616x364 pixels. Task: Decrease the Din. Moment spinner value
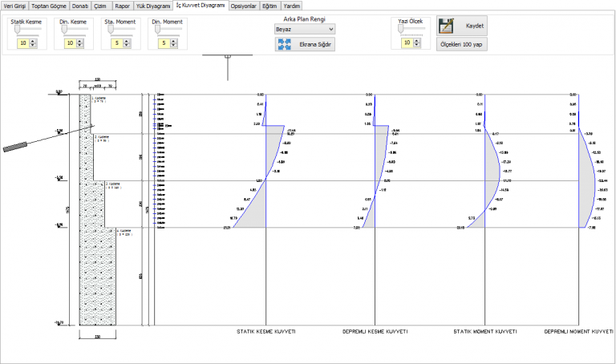[173, 45]
